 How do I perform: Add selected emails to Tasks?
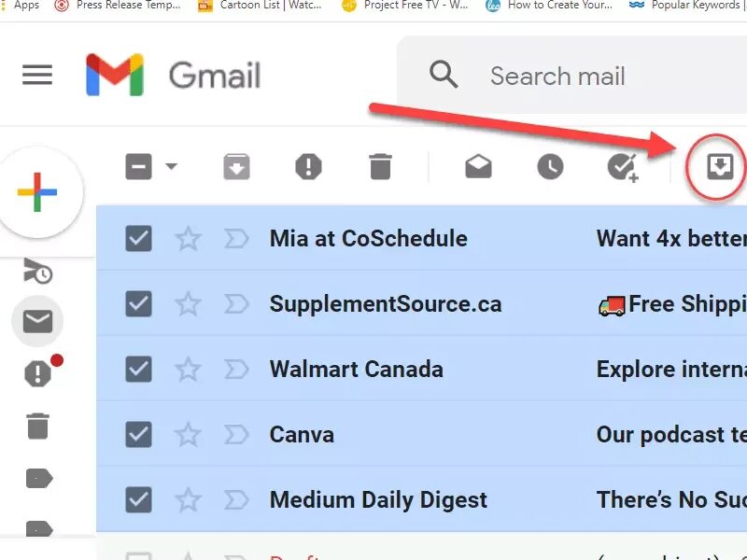623,168
